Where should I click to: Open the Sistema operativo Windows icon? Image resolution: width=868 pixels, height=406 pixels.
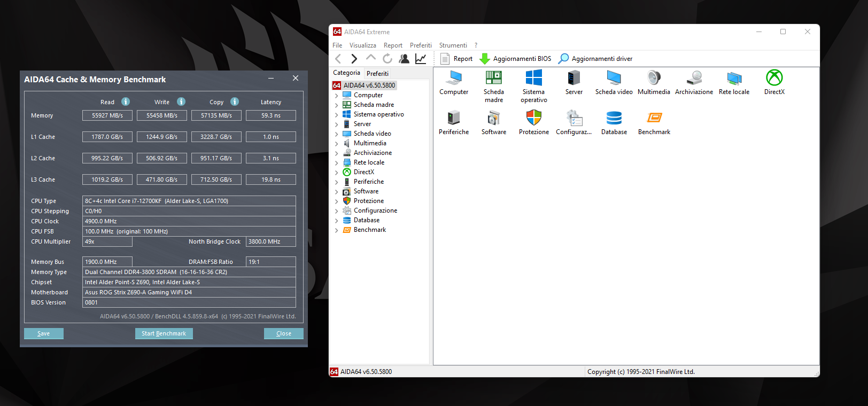[x=534, y=78]
